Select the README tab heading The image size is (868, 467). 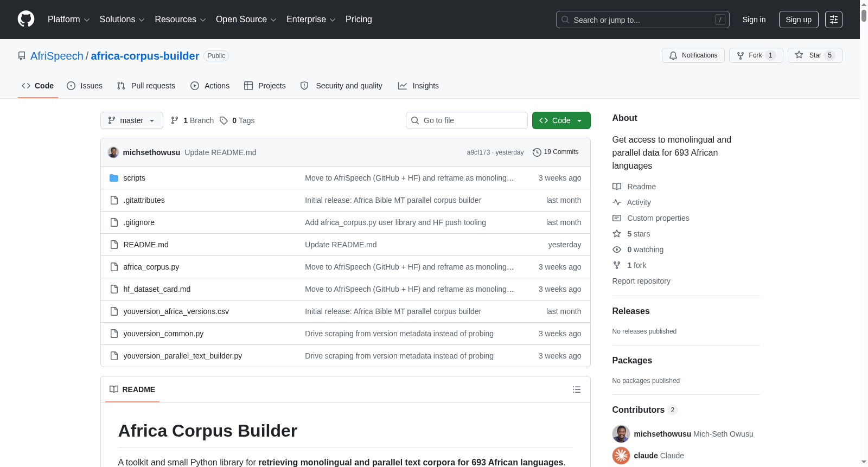(x=132, y=389)
